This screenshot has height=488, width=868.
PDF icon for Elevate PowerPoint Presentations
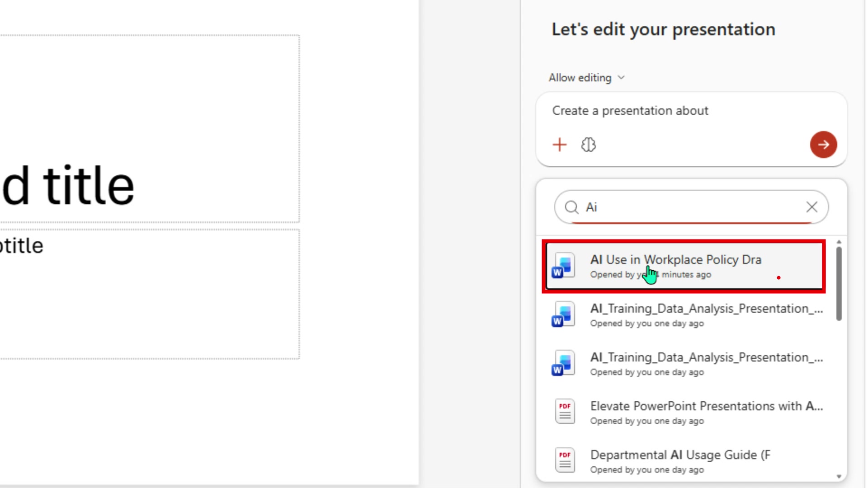point(565,411)
